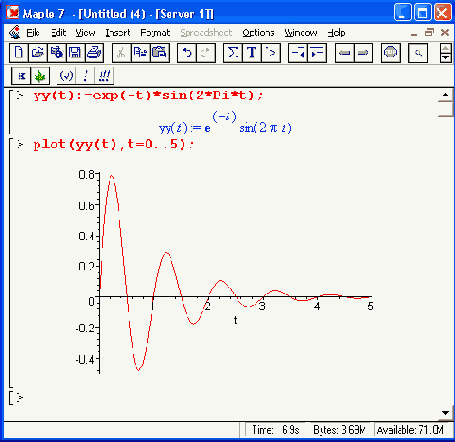Execute the worksheet with the triple exclamation icon

coord(104,76)
